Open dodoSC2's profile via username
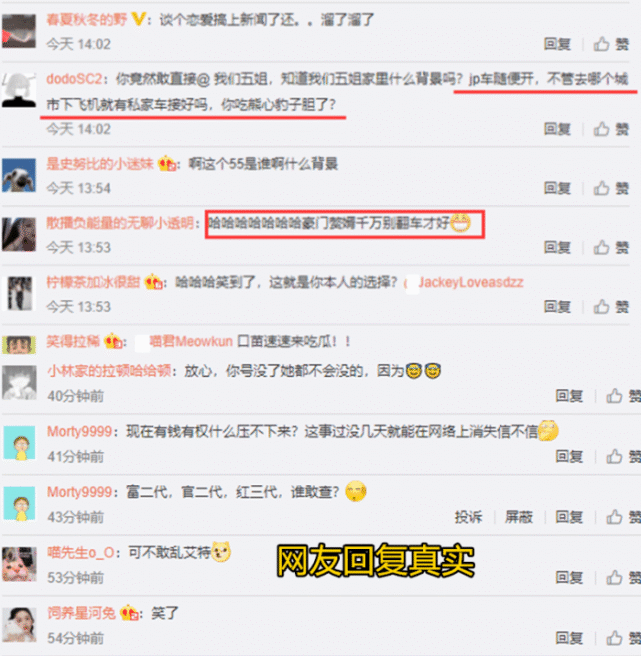This screenshot has width=641, height=656. [x=74, y=79]
